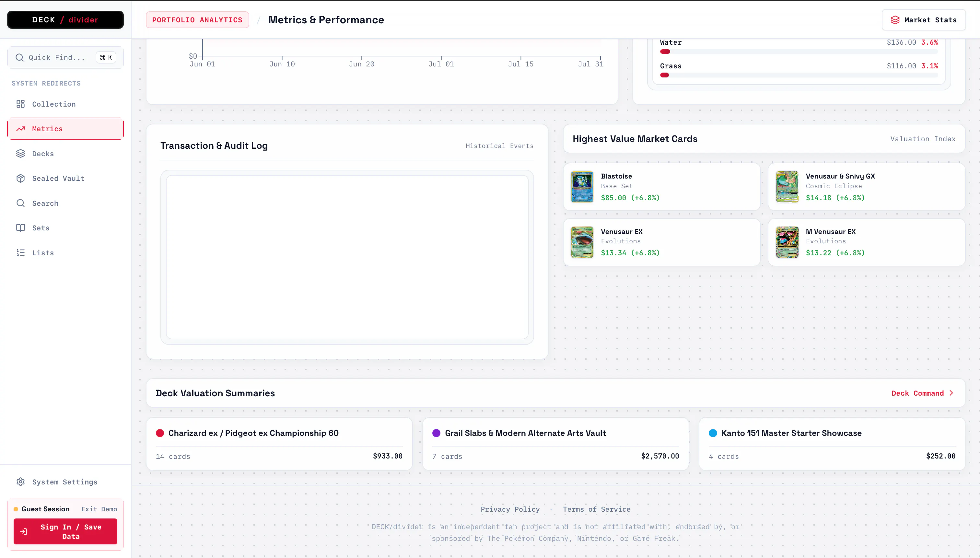Open System Settings
Image resolution: width=980 pixels, height=558 pixels.
65,482
